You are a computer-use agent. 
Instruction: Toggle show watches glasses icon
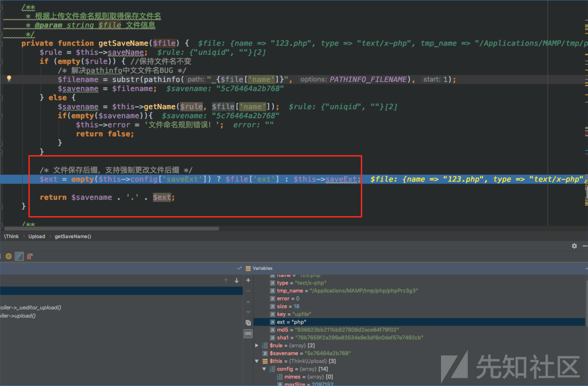(x=248, y=334)
